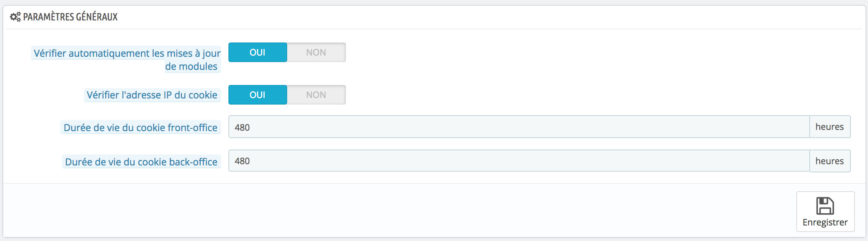
Task: Click the 'Durée de vie du cookie back-office' label
Action: pyautogui.click(x=141, y=162)
